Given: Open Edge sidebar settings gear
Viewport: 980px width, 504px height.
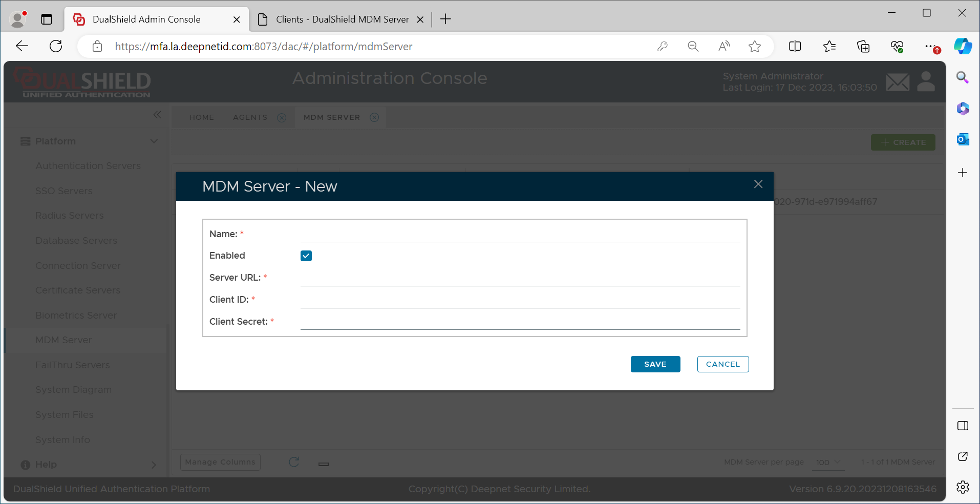Looking at the screenshot, I should (x=963, y=487).
